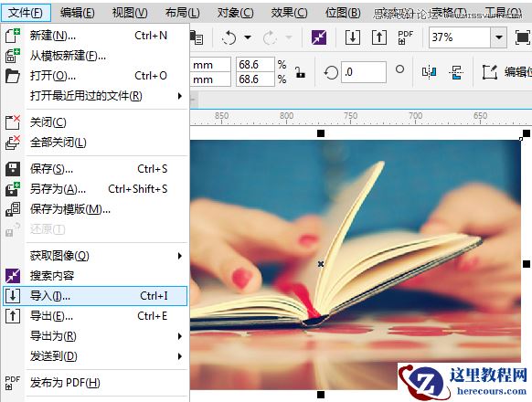Expand 发送到(D) submenu
This screenshot has height=402, width=532.
coord(96,356)
